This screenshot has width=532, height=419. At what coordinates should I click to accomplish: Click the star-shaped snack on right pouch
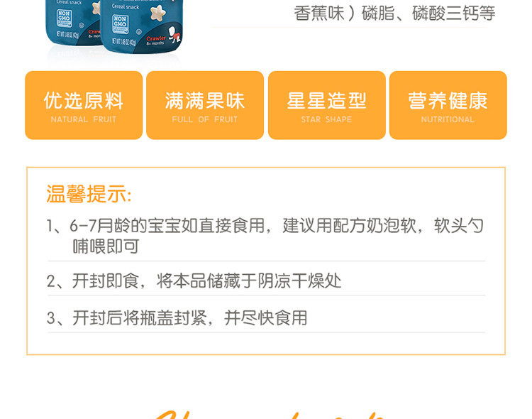pos(158,13)
